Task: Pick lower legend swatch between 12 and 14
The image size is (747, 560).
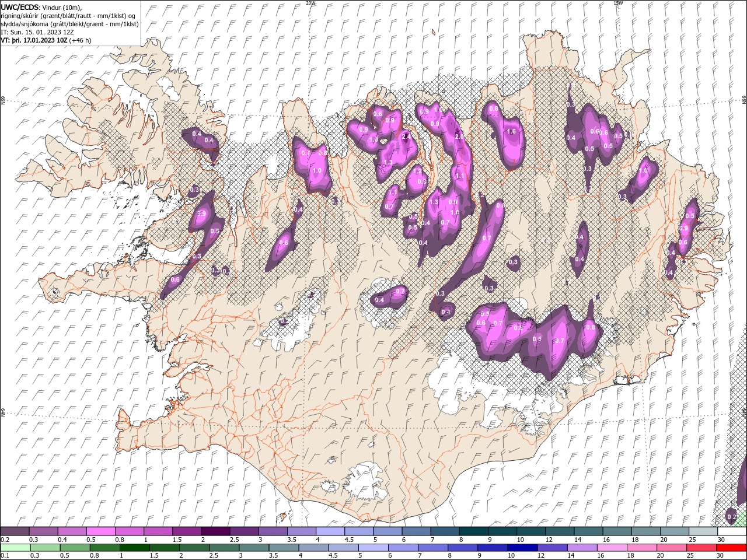Action: click(553, 548)
